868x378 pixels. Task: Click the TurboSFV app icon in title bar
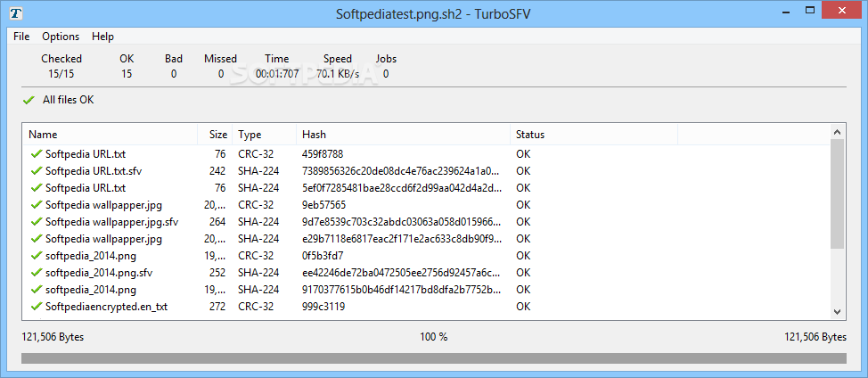pyautogui.click(x=17, y=13)
